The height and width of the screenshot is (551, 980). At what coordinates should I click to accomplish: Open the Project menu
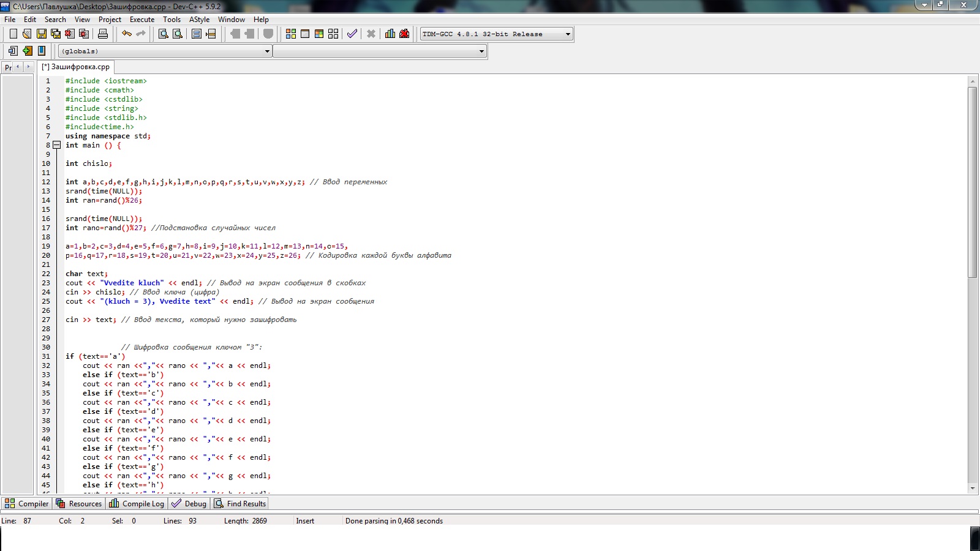pos(110,19)
